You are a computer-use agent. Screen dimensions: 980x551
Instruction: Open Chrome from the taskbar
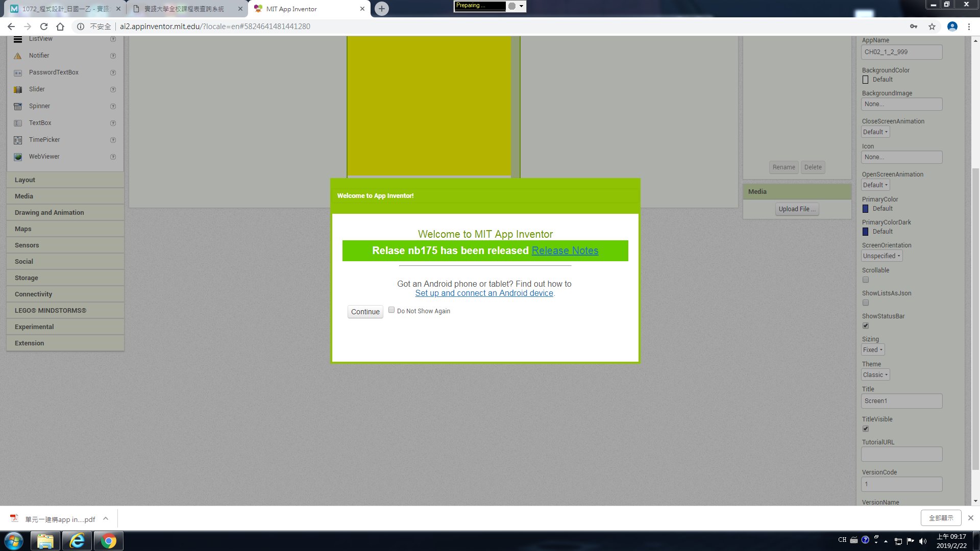tap(108, 541)
